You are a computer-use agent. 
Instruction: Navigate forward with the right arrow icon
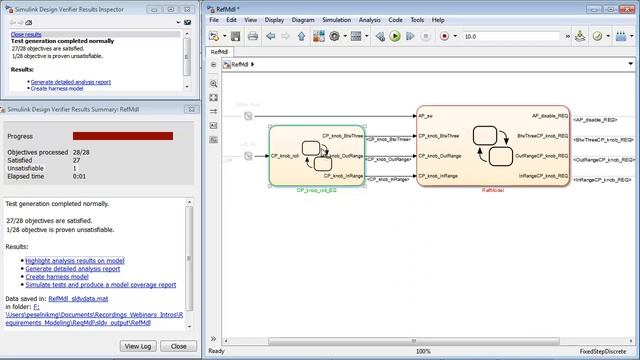pos(286,36)
